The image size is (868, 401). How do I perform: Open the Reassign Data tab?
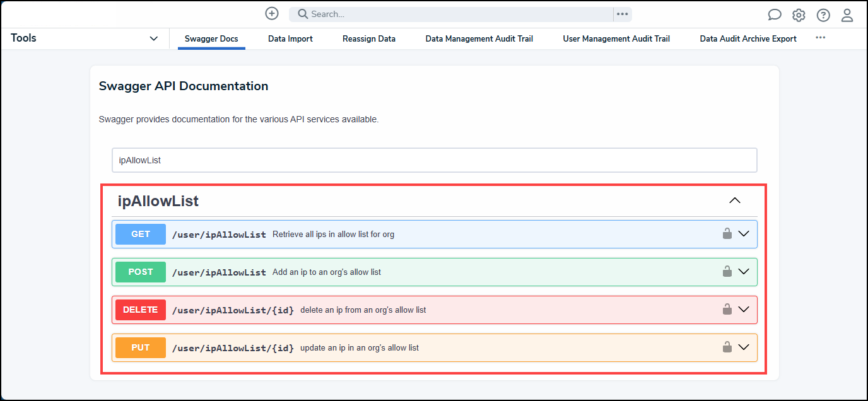point(369,39)
